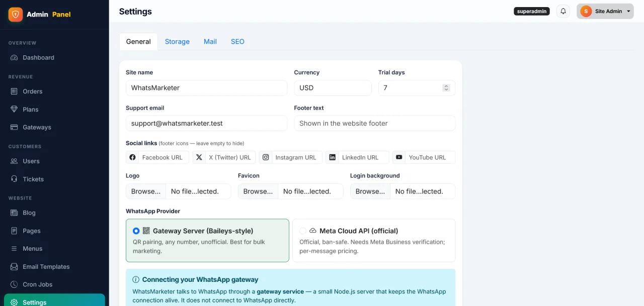The image size is (644, 306).
Task: Click the Site name input field
Action: [206, 88]
